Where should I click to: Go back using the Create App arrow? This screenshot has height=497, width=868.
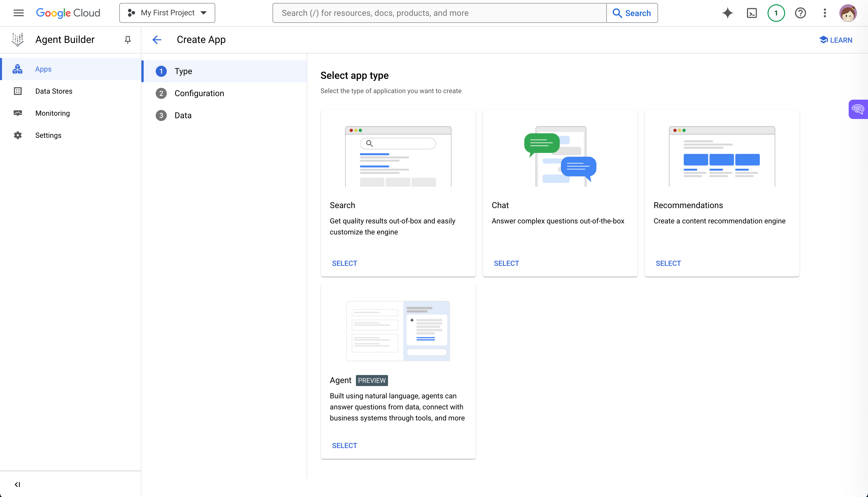157,40
